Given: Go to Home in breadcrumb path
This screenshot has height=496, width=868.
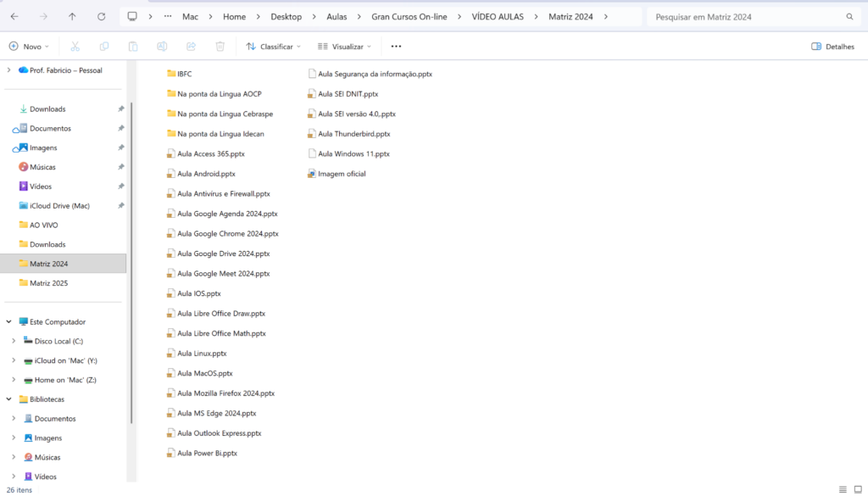Looking at the screenshot, I should pos(234,17).
